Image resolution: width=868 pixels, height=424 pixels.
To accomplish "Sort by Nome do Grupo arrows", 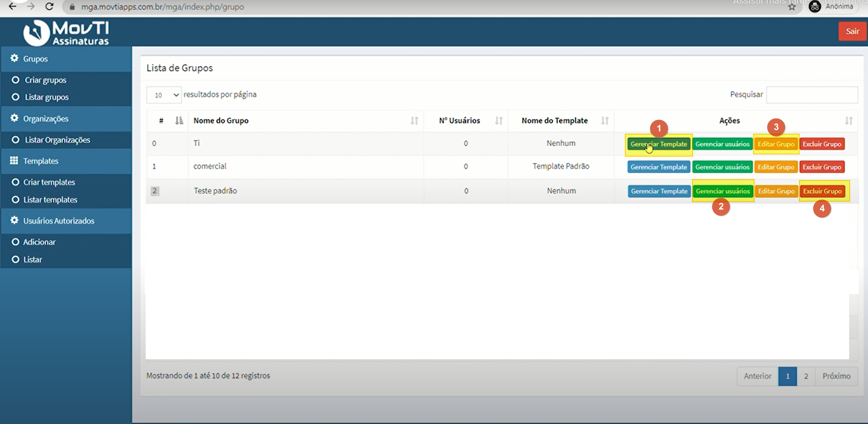I will (414, 120).
